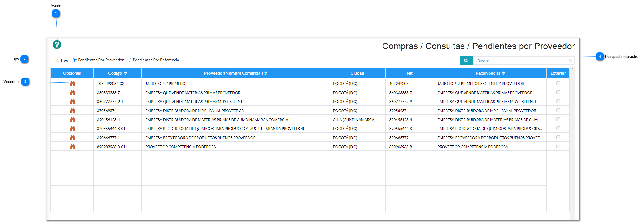
Task: Click the table scrollbar up arrow
Action: tap(572, 69)
